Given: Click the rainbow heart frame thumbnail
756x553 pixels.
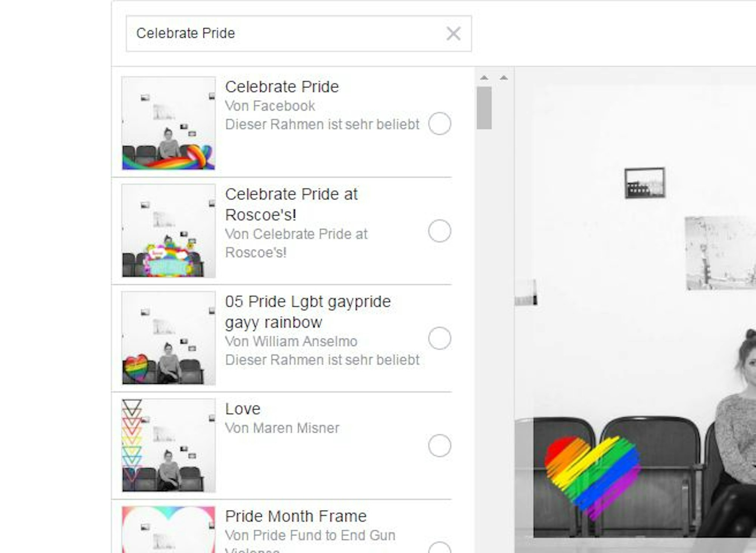Looking at the screenshot, I should 169,338.
